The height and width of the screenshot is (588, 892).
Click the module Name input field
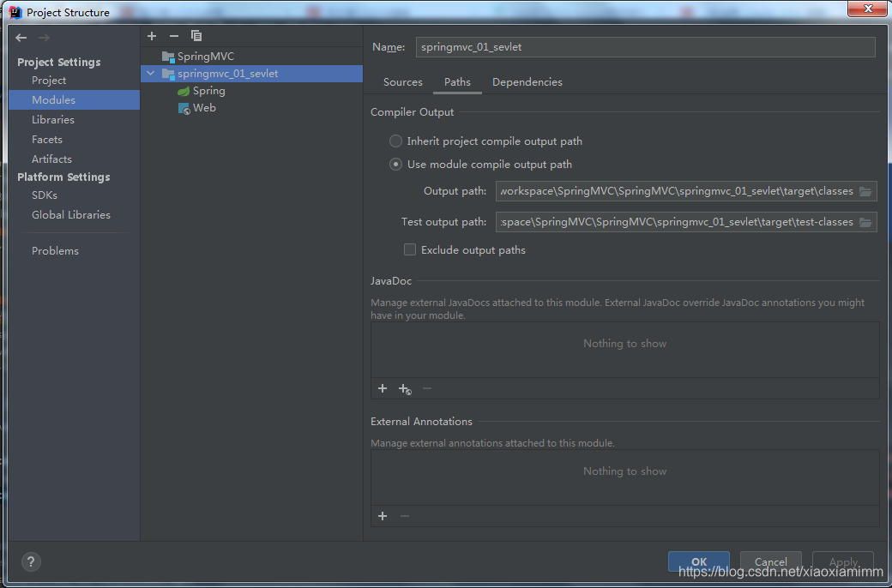pyautogui.click(x=645, y=47)
